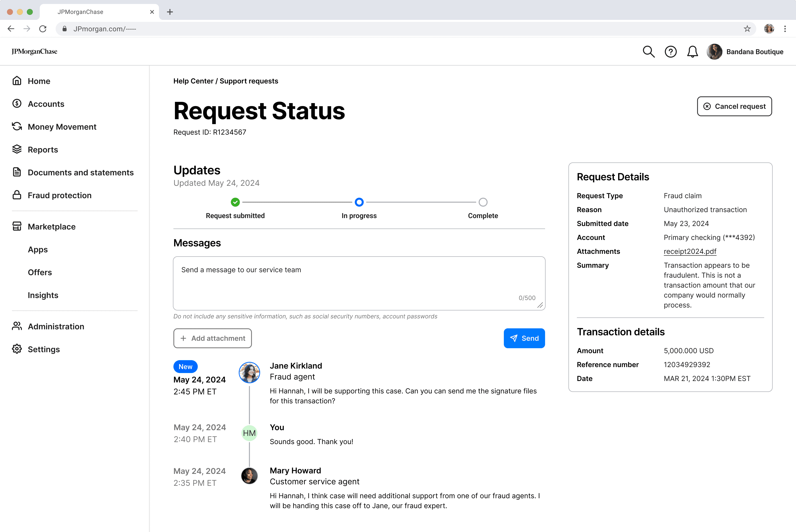Go to Fraud protection in sidebar
Image resolution: width=796 pixels, height=532 pixels.
pos(59,195)
